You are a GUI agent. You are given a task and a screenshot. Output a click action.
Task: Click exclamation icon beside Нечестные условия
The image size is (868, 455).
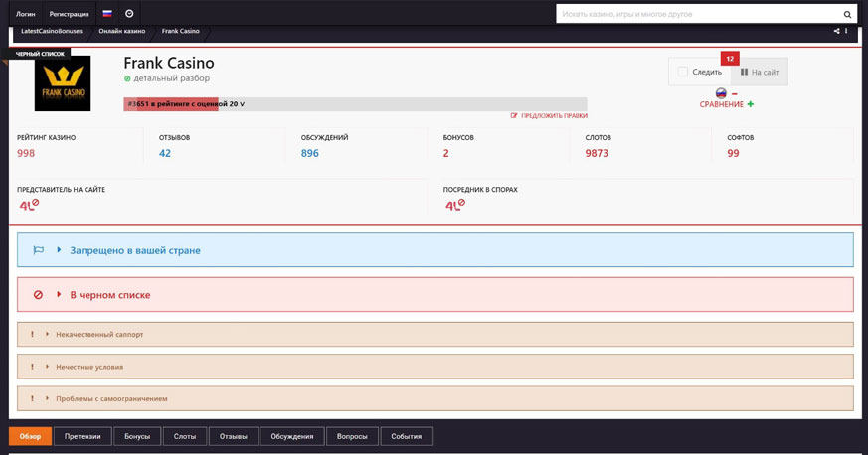pos(32,367)
